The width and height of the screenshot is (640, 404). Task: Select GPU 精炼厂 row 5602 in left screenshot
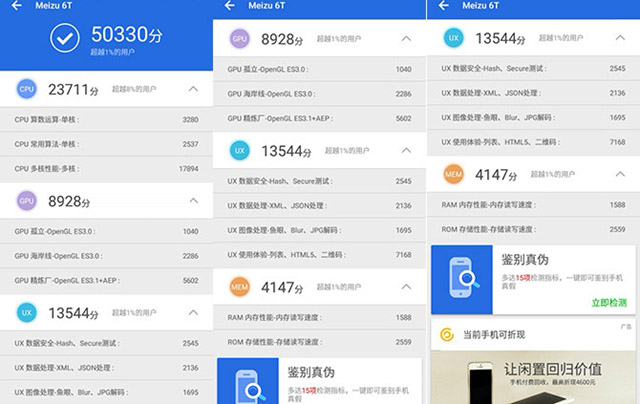107,281
